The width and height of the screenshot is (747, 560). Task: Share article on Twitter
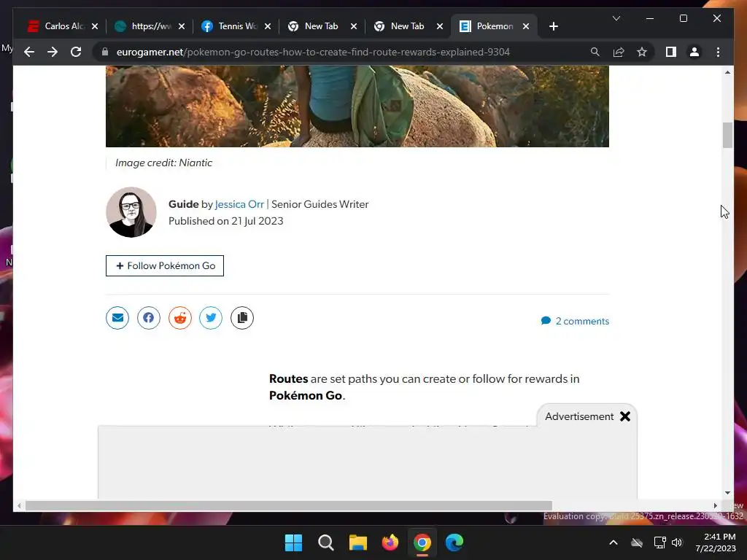(211, 318)
